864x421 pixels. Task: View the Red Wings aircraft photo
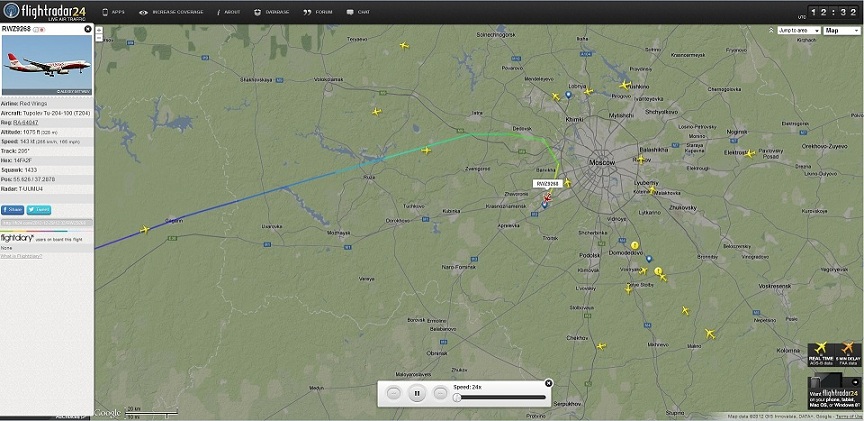coord(47,65)
